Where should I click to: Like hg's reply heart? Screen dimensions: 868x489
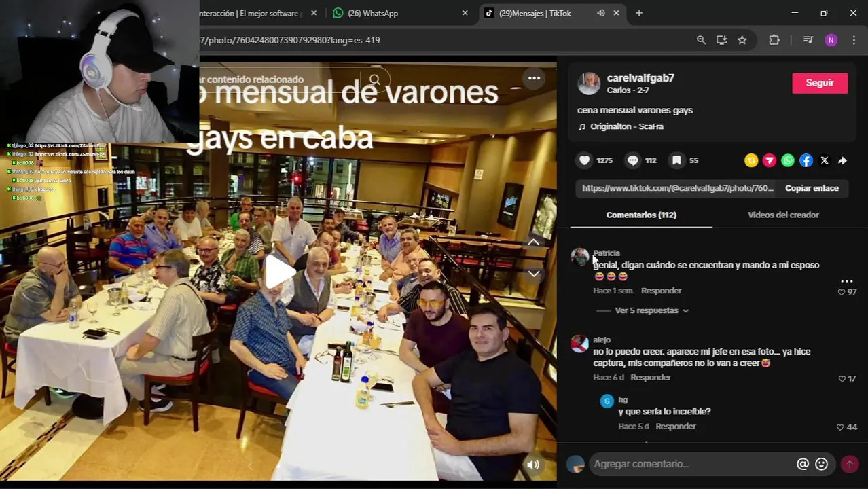840,427
